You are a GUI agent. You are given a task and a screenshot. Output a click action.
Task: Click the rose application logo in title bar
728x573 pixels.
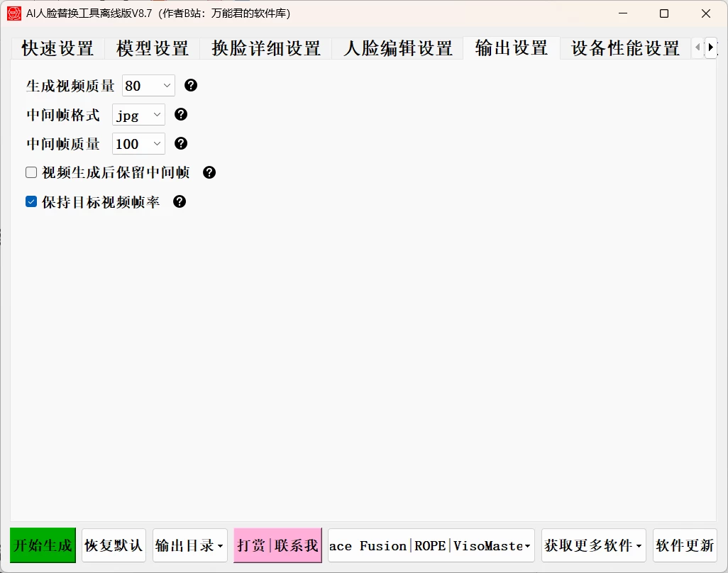13,13
